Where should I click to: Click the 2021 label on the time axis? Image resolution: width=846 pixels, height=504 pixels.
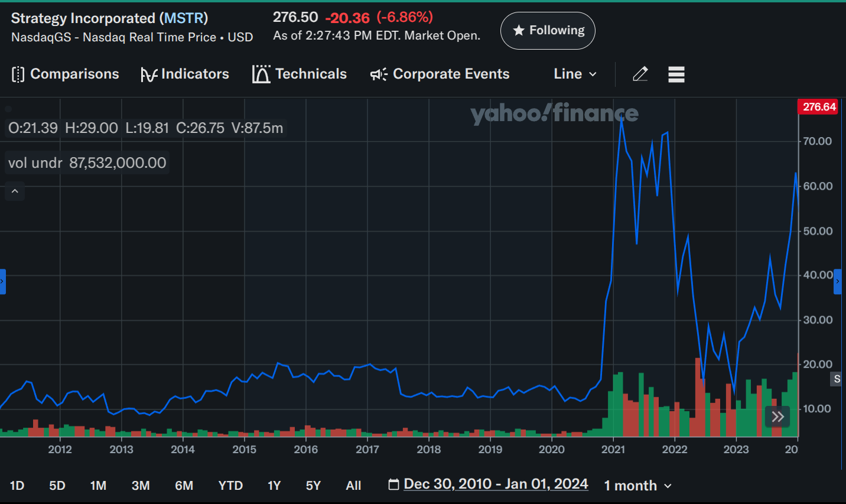tap(613, 450)
